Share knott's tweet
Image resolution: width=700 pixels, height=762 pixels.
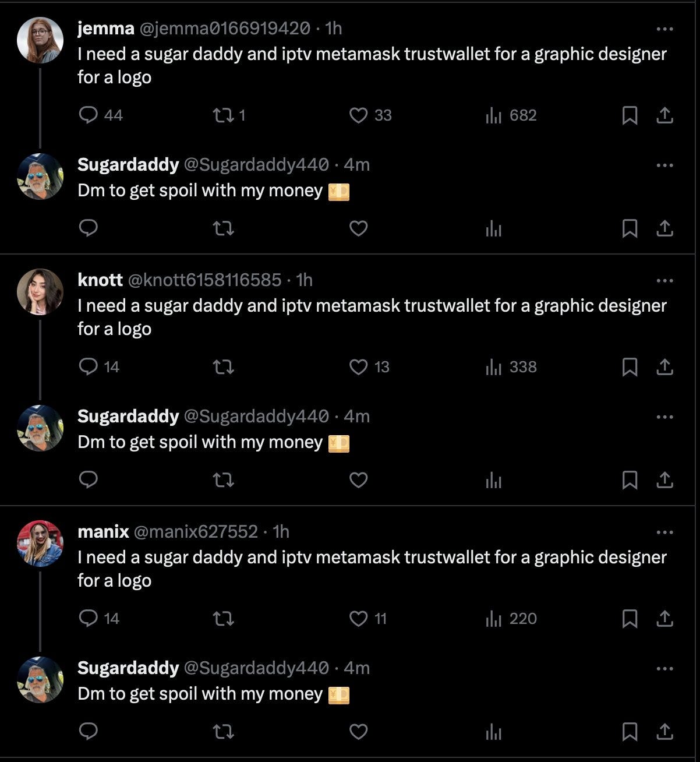[664, 367]
